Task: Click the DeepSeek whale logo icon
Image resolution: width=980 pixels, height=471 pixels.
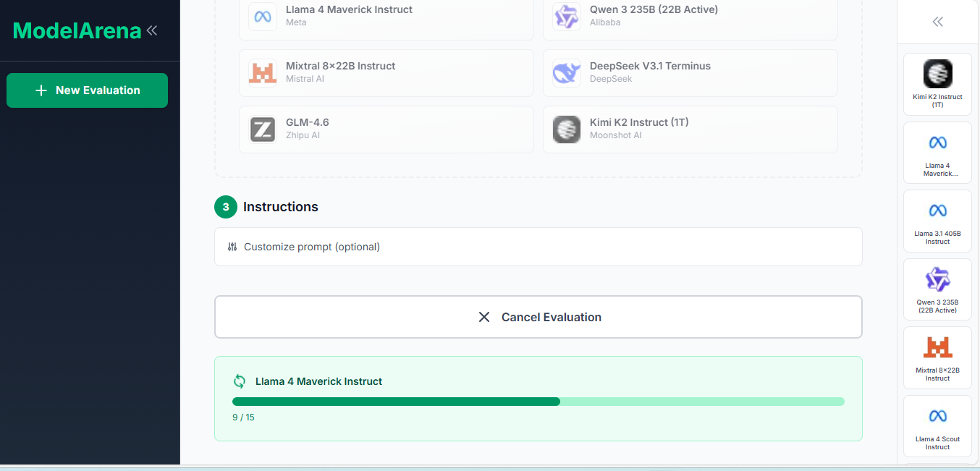Action: point(567,73)
